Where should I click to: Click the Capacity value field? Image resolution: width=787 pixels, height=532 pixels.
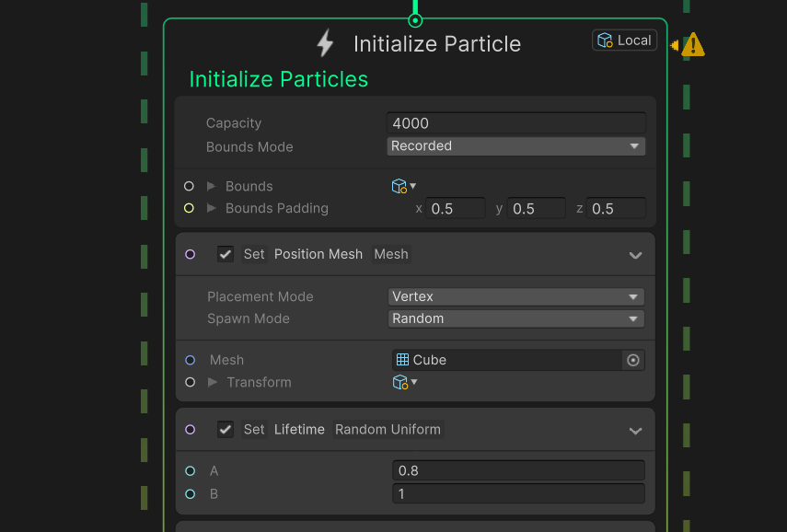pos(516,123)
